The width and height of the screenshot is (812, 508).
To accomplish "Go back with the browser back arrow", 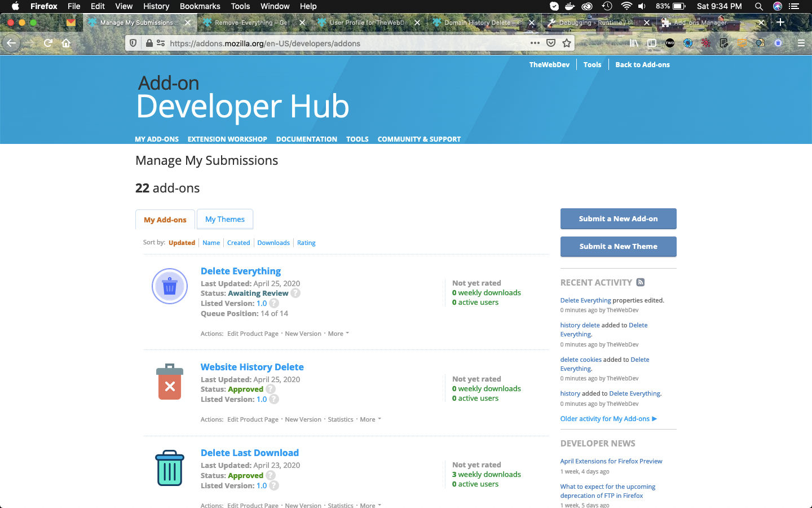I will click(11, 43).
